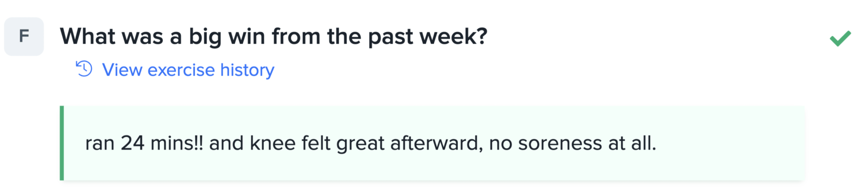Click empty area right of response text

coord(729,143)
